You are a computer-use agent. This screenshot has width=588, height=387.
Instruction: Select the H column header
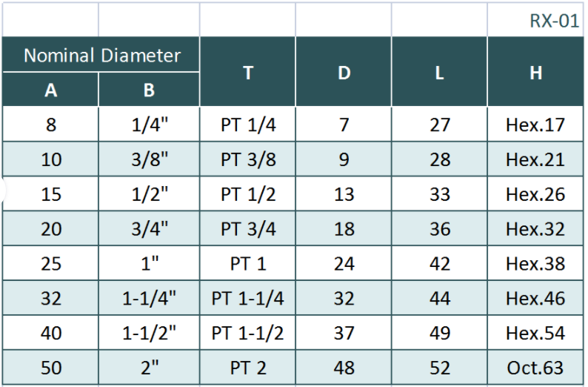tap(535, 73)
